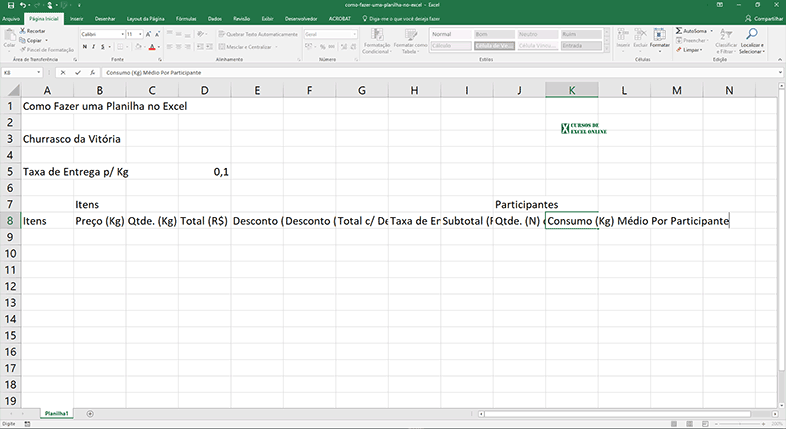Switch to the Dados tab
This screenshot has width=786, height=429.
tap(215, 19)
